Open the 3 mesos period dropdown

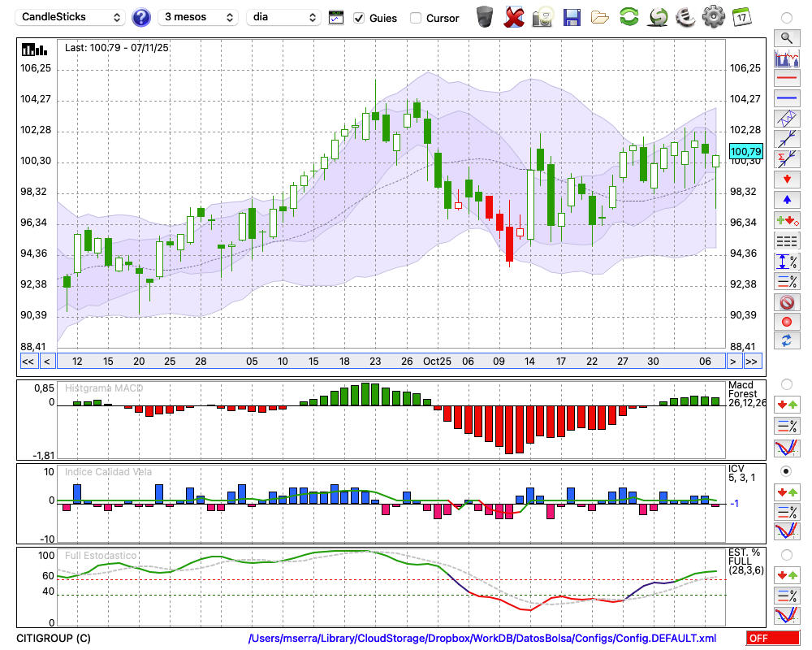click(x=198, y=17)
